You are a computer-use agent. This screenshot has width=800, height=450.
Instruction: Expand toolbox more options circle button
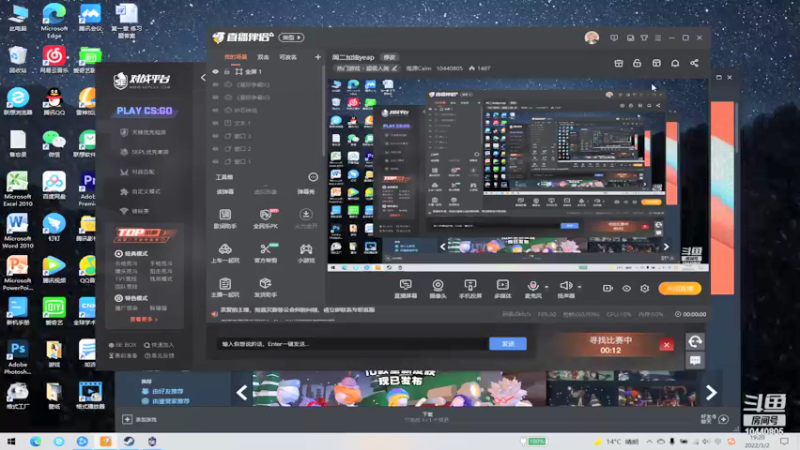(313, 177)
